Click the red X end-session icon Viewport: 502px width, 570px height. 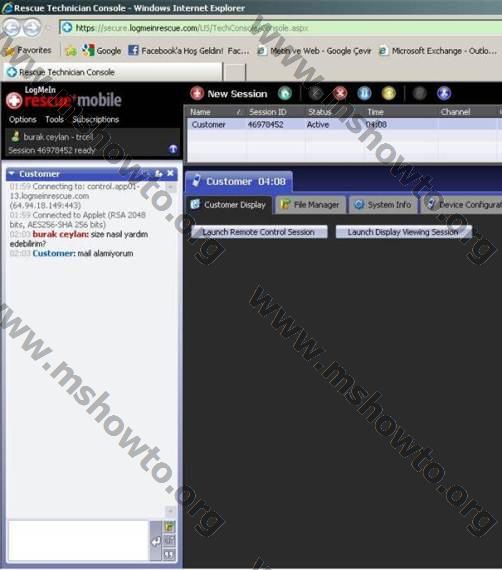(x=340, y=93)
